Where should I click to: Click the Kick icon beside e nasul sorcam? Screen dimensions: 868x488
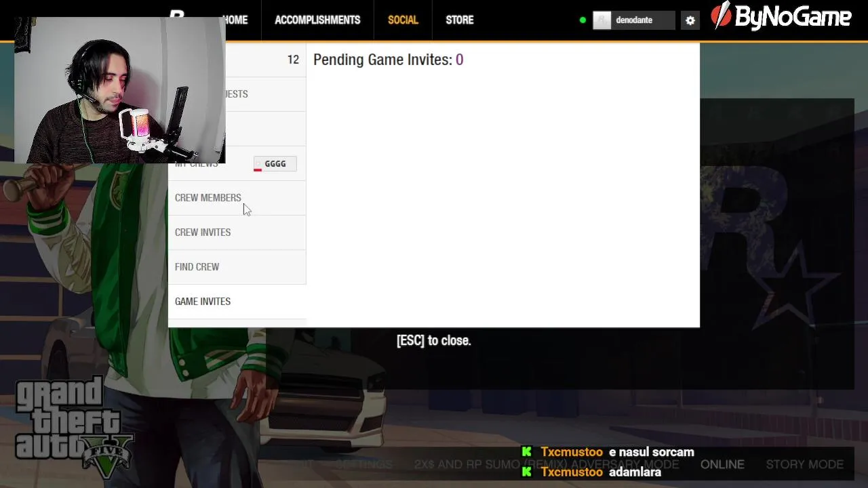[527, 452]
